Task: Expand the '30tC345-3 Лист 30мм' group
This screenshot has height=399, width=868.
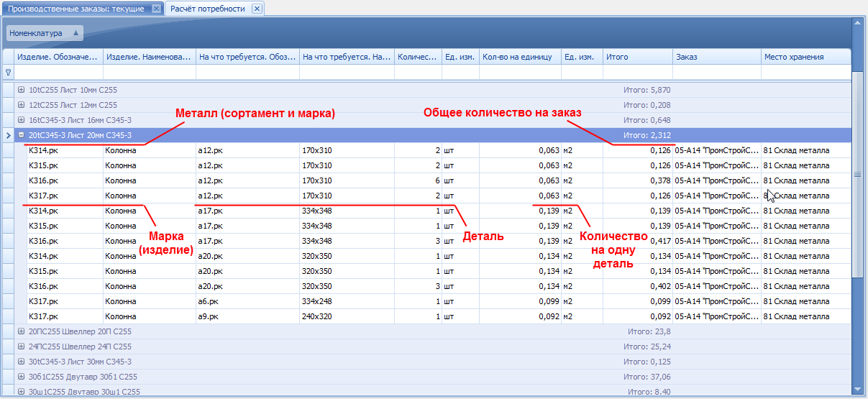Action: click(22, 362)
